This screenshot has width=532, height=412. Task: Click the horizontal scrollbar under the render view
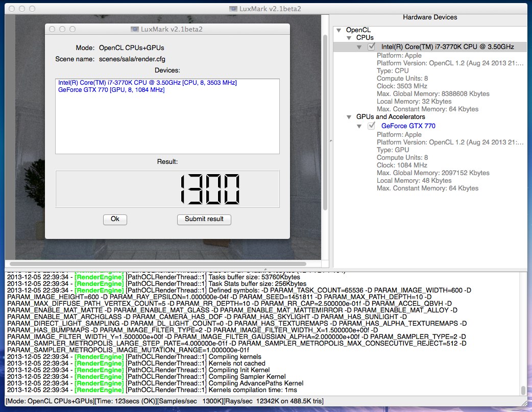(x=158, y=264)
